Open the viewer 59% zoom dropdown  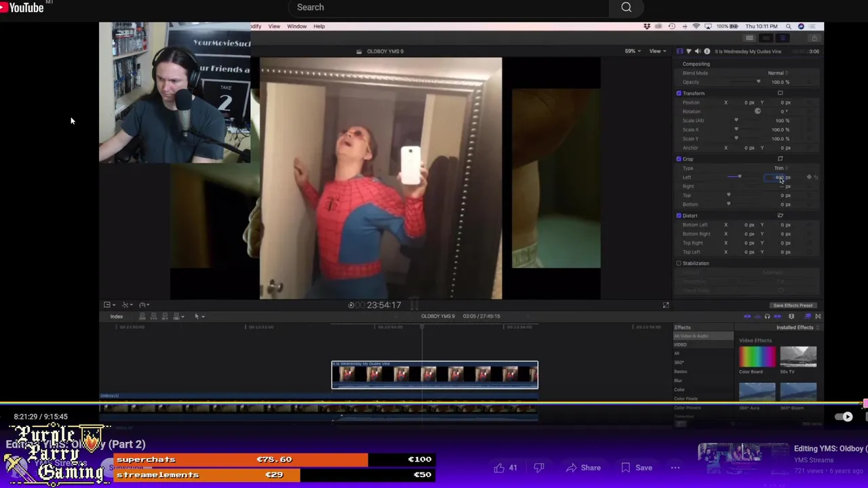point(633,51)
